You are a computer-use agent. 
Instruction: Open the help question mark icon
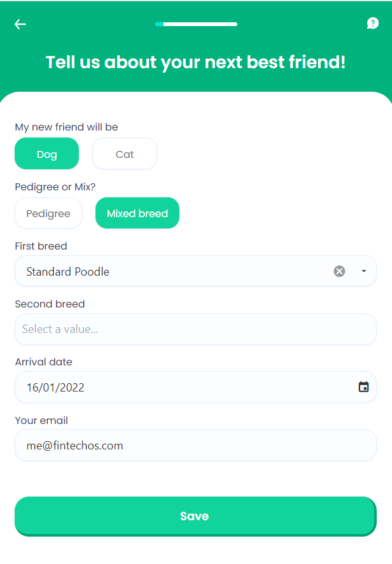point(373,24)
